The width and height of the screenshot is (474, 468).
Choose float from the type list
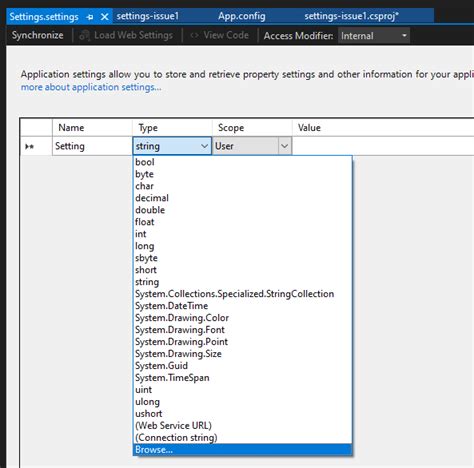242,222
